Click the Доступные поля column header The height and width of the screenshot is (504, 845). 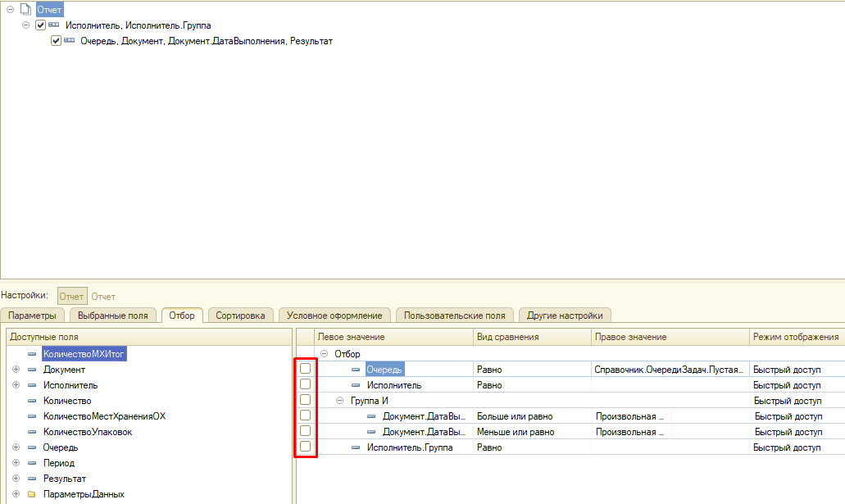pyautogui.click(x=149, y=337)
